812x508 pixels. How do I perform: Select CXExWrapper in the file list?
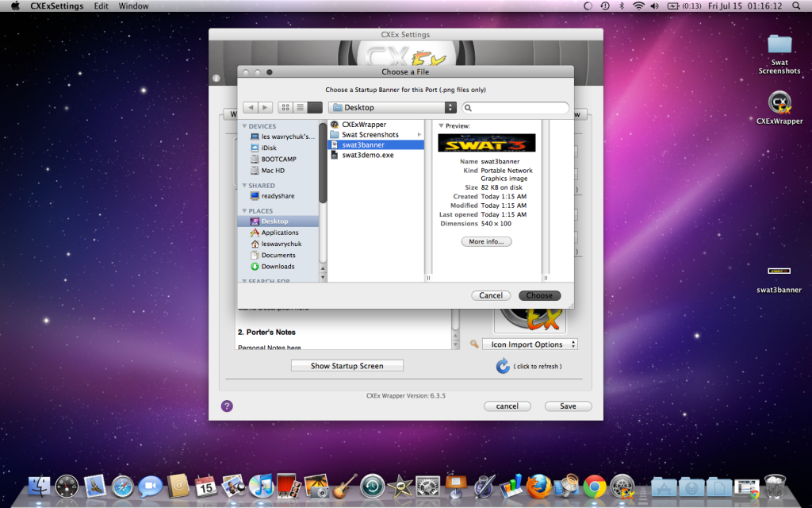point(376,125)
